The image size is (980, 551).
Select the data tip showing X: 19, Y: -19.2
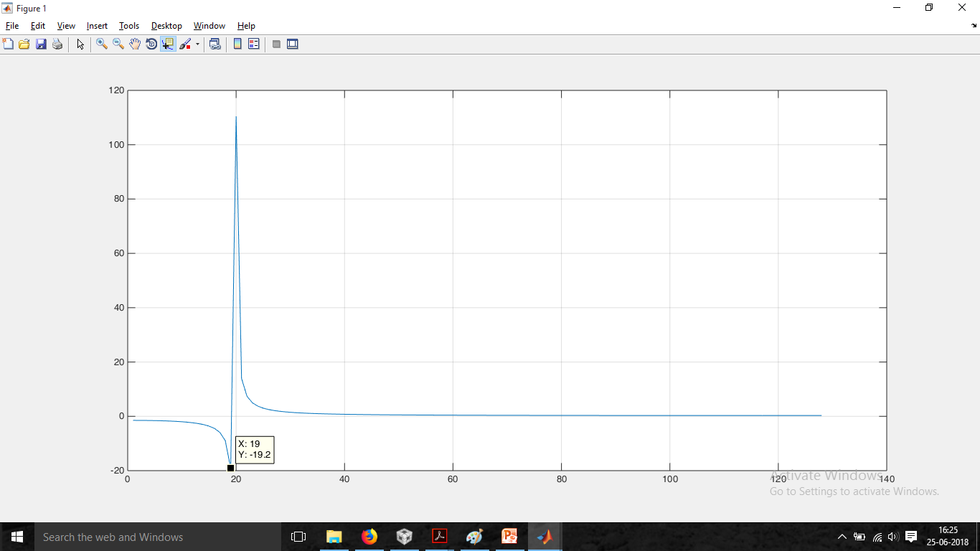pos(254,450)
